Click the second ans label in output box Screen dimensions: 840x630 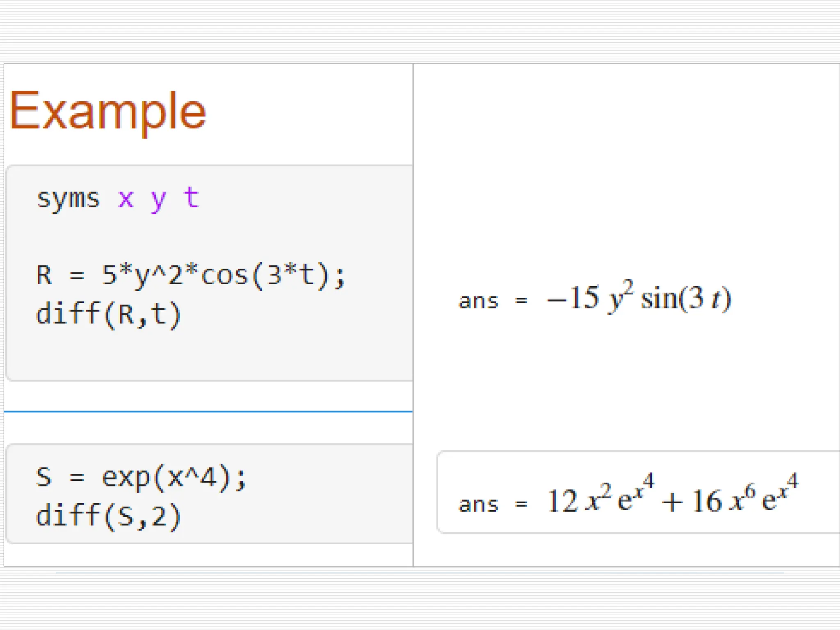click(479, 505)
